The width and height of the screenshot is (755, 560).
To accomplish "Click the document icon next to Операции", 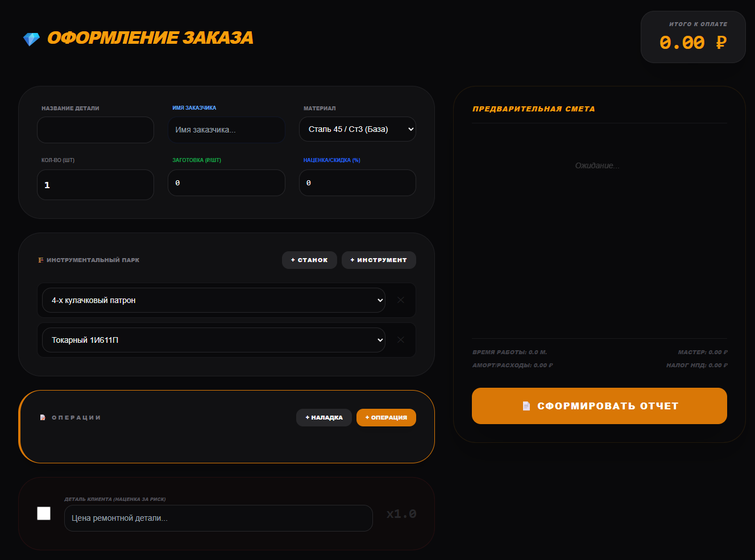I will (x=43, y=417).
